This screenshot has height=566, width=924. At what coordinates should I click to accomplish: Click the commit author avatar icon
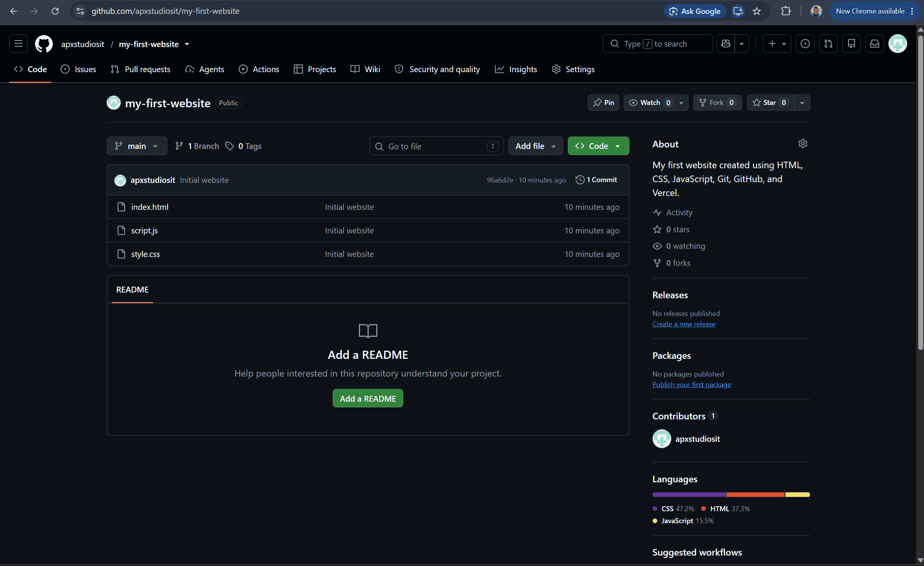pyautogui.click(x=120, y=180)
